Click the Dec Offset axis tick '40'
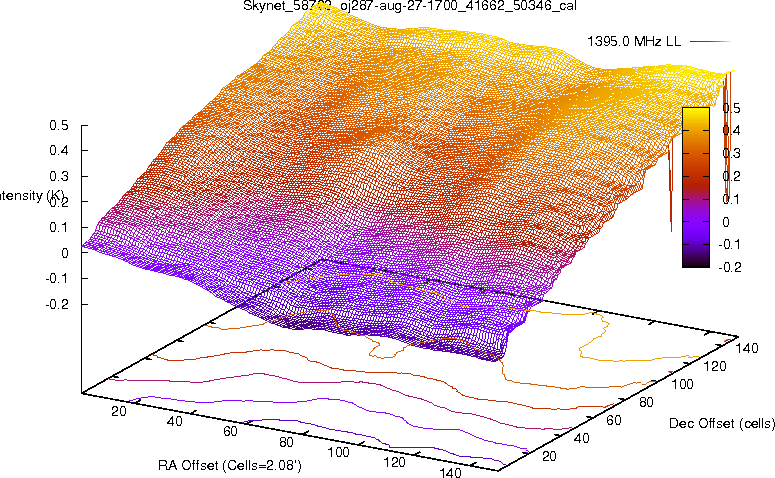This screenshot has height=478, width=775. pyautogui.click(x=581, y=438)
